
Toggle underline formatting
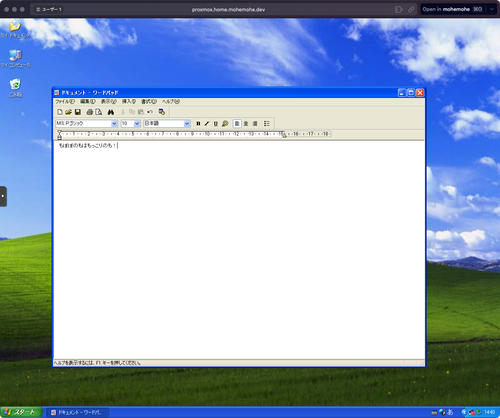point(216,124)
